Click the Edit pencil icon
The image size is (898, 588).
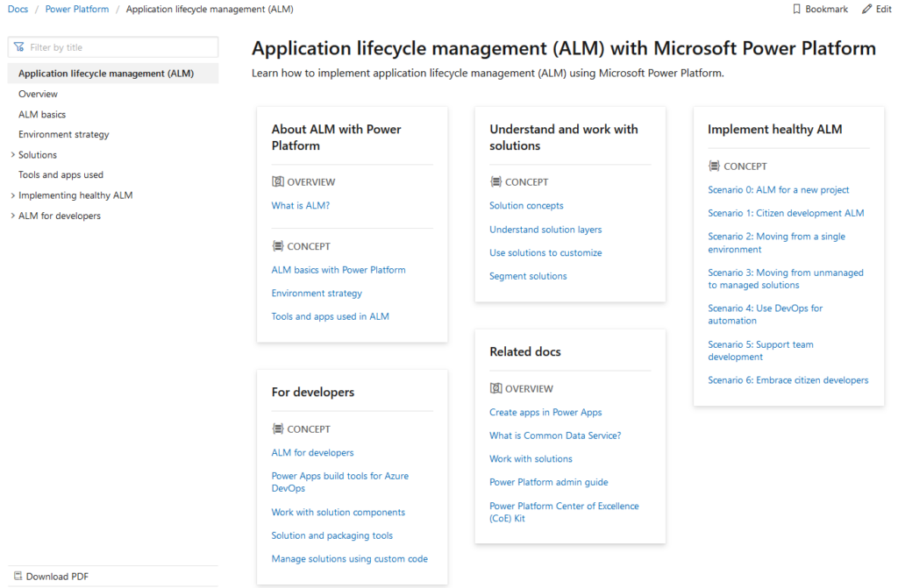click(866, 9)
